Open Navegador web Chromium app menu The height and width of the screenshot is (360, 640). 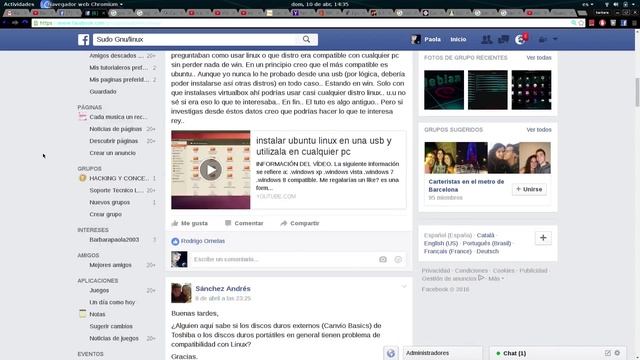[x=83, y=4]
